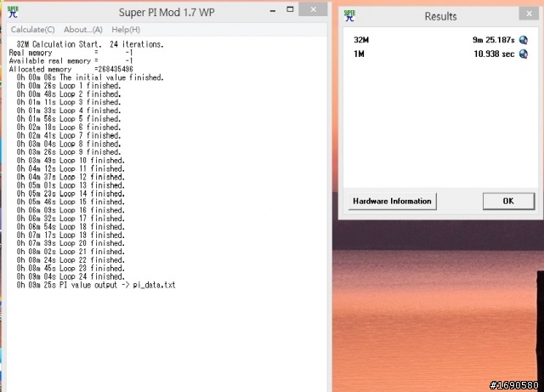Select the 1M result row label
This screenshot has height=392, width=544.
click(359, 54)
